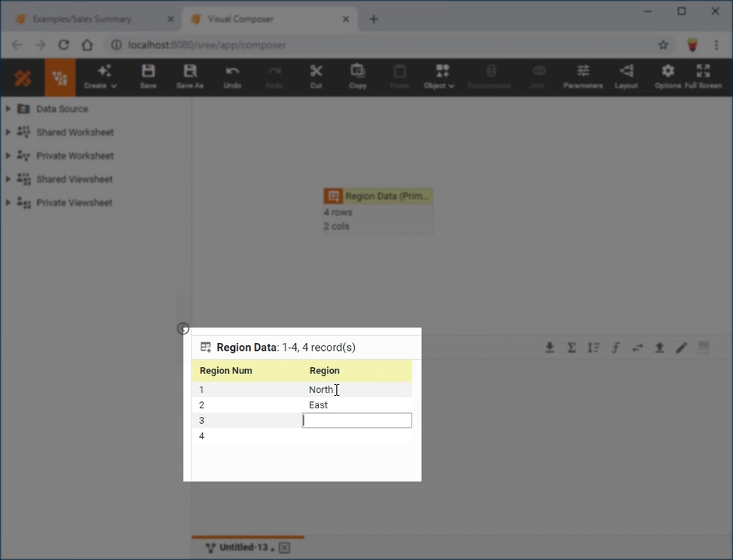Click the swap/reorder columns icon

tap(637, 348)
